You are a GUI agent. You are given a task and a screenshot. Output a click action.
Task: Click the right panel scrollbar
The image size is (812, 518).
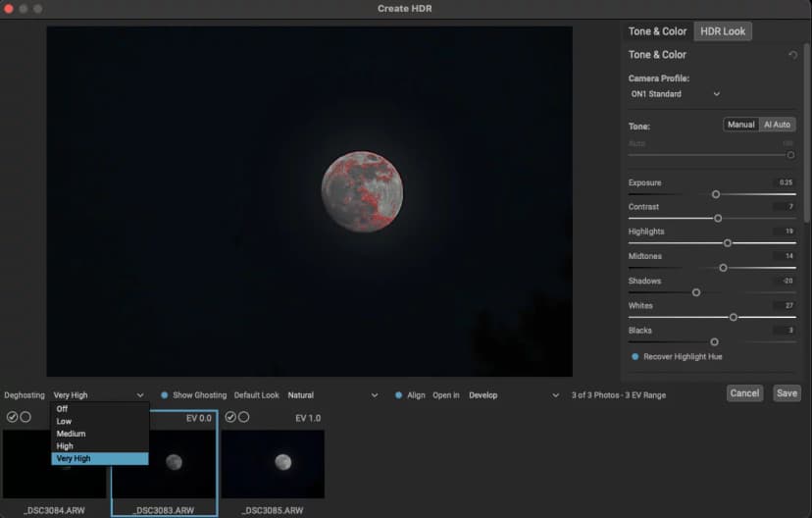pos(806,132)
